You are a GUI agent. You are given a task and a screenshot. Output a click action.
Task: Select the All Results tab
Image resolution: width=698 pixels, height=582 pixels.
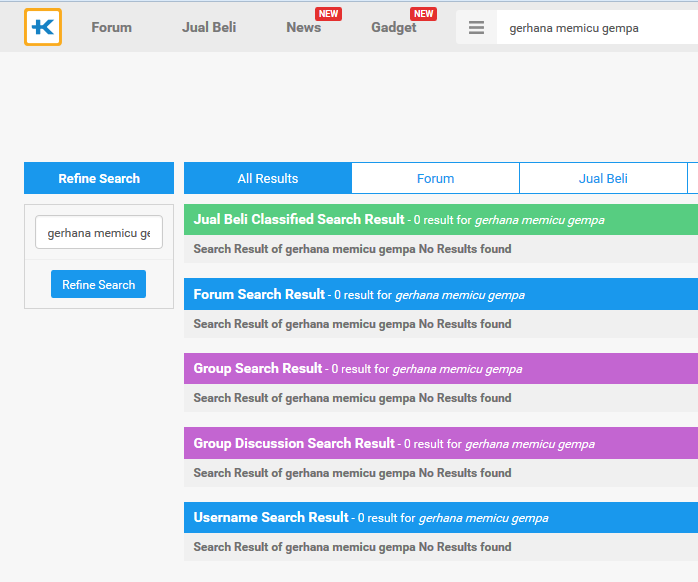[x=268, y=178]
